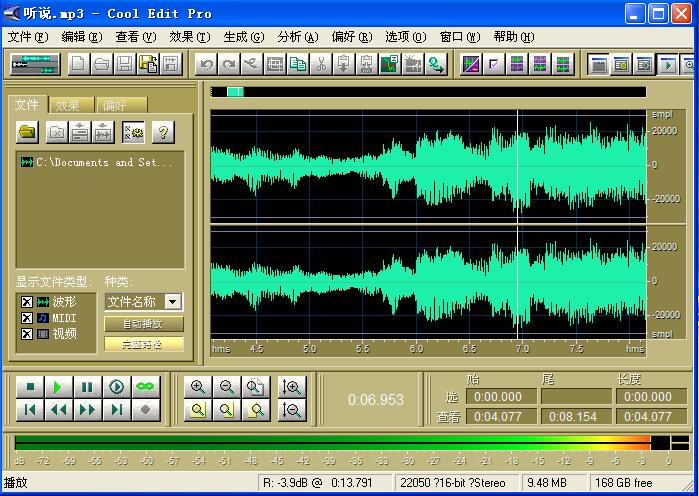Click the scissors Cut icon in toolbar
Viewport: 699px width, 496px height.
click(321, 65)
